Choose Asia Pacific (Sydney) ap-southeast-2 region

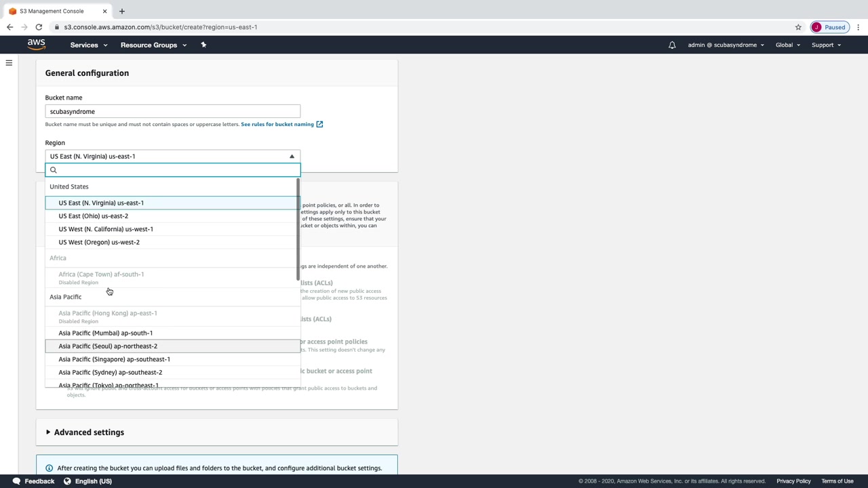coord(172,372)
